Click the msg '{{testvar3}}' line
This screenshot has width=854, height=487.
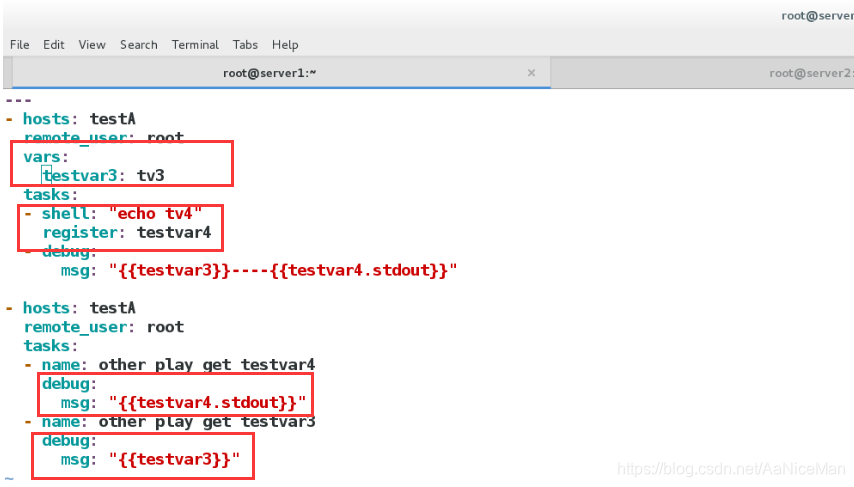[150, 459]
